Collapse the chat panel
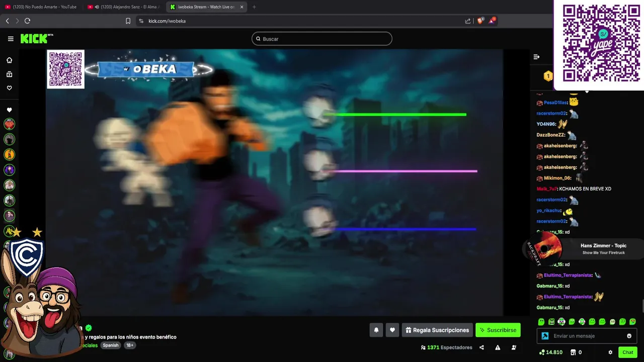Image resolution: width=644 pixels, height=362 pixels. pos(536,57)
